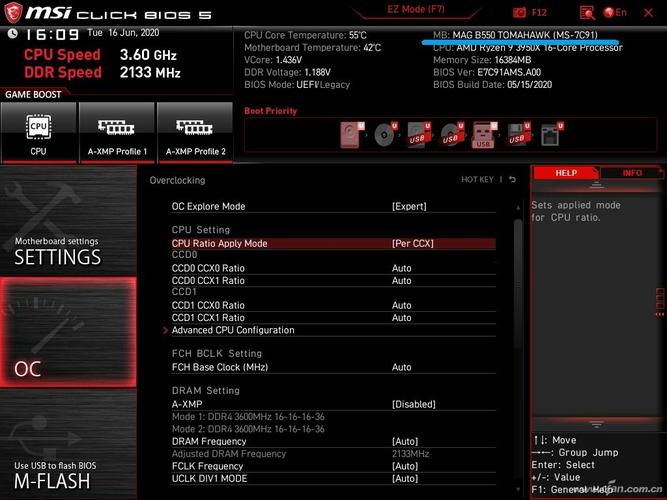Open the Motherboard SETTINGS section
The image size is (667, 500).
[68, 221]
